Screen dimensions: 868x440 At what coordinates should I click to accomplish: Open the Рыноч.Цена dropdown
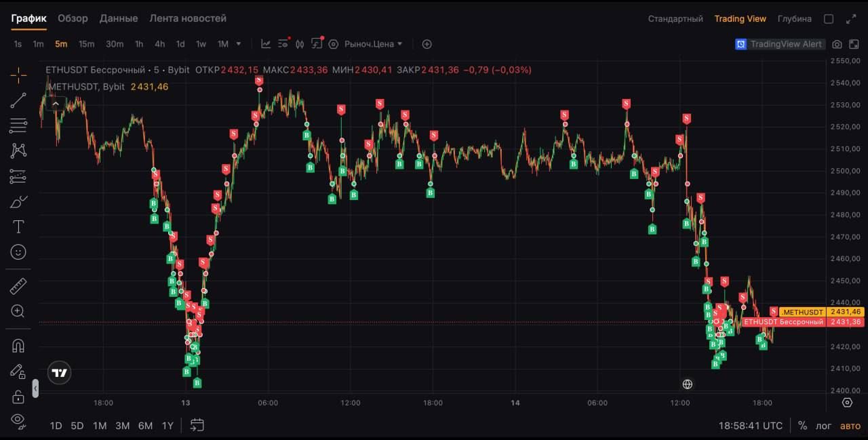(374, 44)
